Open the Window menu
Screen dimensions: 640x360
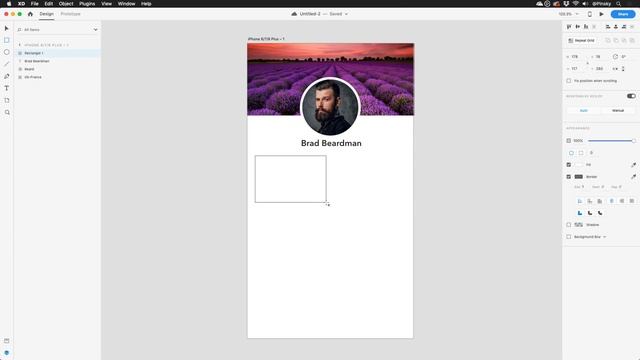pos(127,4)
